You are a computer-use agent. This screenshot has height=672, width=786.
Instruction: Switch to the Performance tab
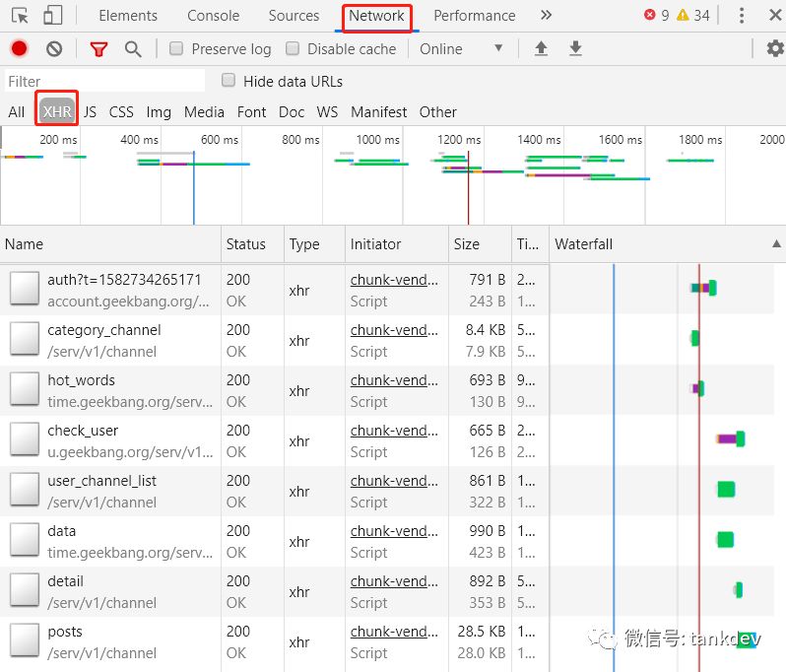[x=474, y=16]
